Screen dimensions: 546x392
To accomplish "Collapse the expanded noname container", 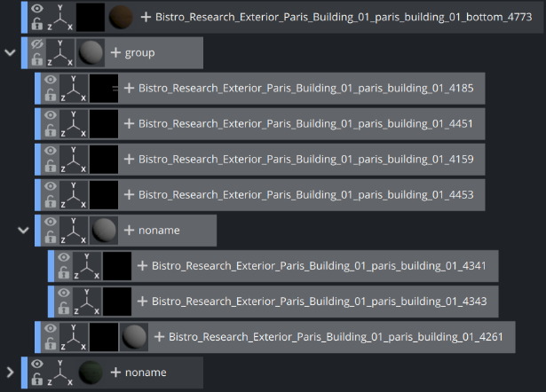I will 23,230.
